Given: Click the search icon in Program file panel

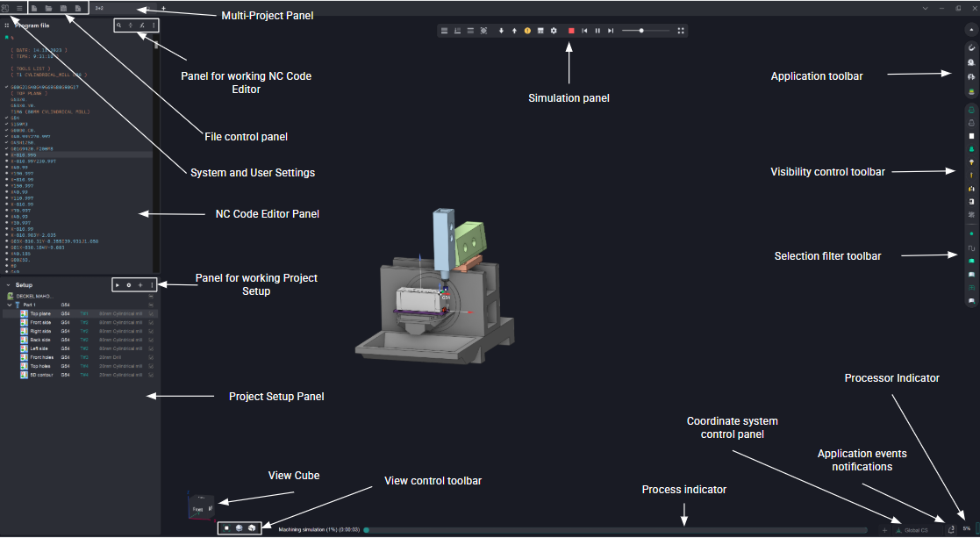Looking at the screenshot, I should point(118,25).
